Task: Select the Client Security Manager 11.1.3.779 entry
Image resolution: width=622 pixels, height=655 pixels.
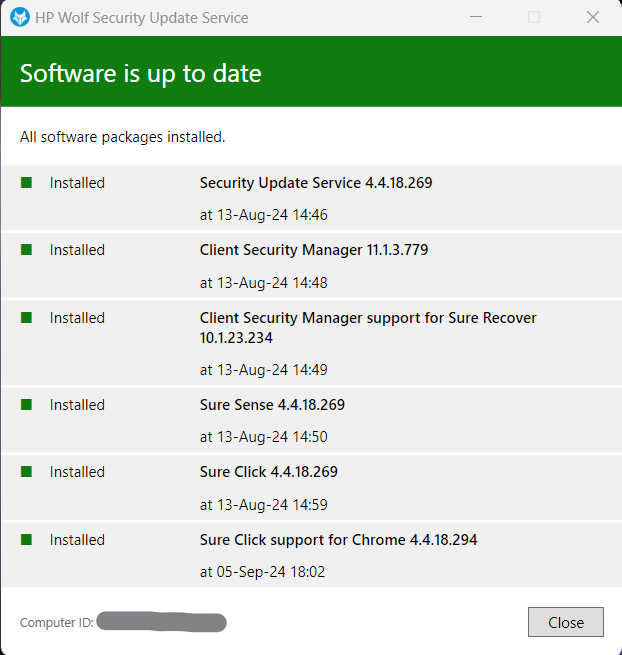Action: click(313, 250)
